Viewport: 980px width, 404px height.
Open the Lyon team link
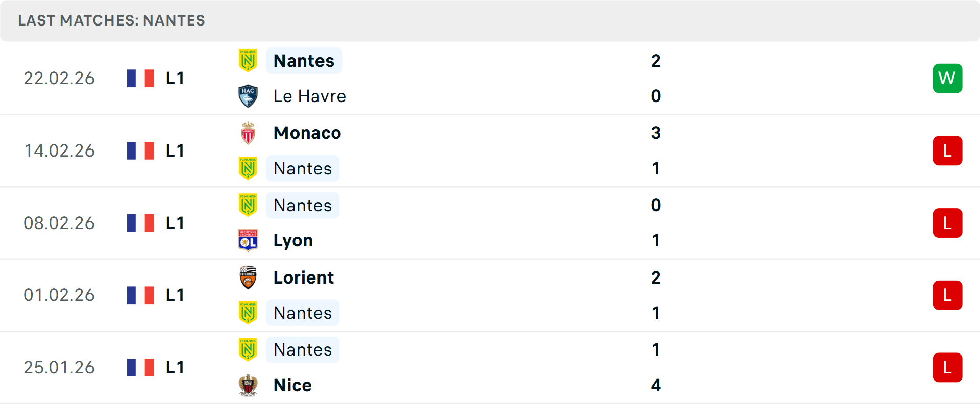click(x=293, y=240)
